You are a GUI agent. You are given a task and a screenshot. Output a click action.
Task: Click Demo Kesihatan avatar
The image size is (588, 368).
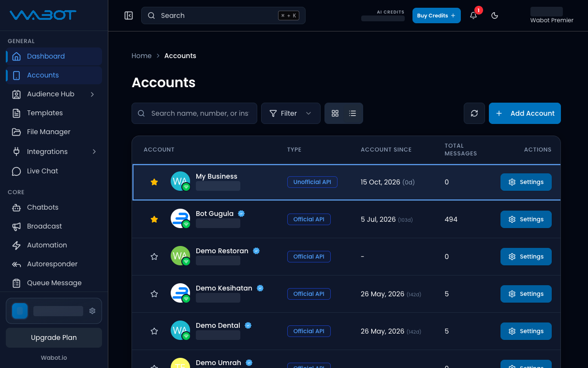pyautogui.click(x=180, y=293)
